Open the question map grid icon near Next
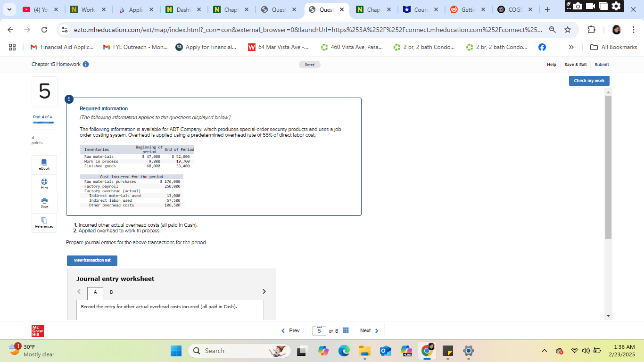 (x=346, y=330)
